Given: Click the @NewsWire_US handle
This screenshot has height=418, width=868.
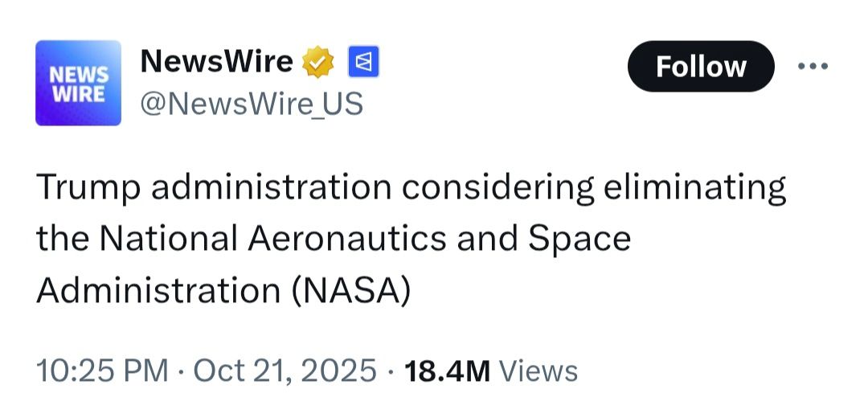Looking at the screenshot, I should [x=252, y=104].
